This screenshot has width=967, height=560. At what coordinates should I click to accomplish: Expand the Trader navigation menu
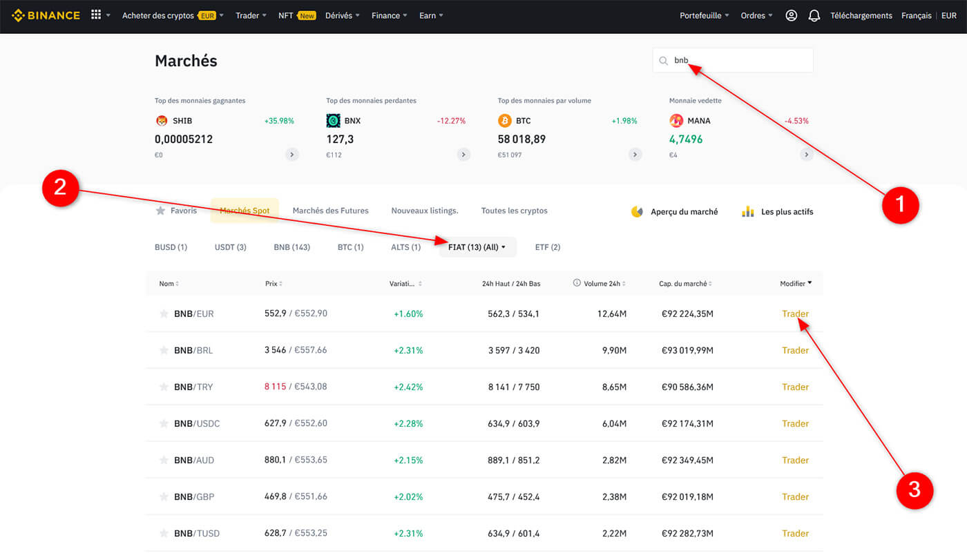tap(251, 15)
